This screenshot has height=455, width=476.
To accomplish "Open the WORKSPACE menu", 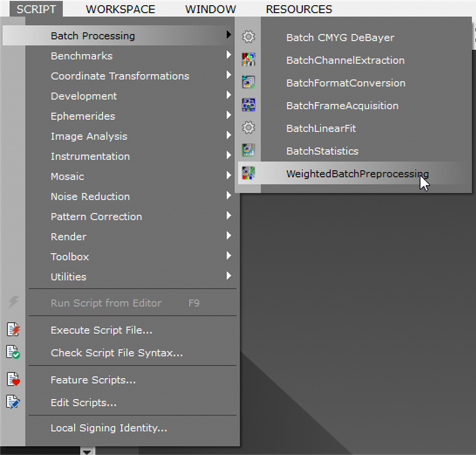I will click(x=120, y=9).
